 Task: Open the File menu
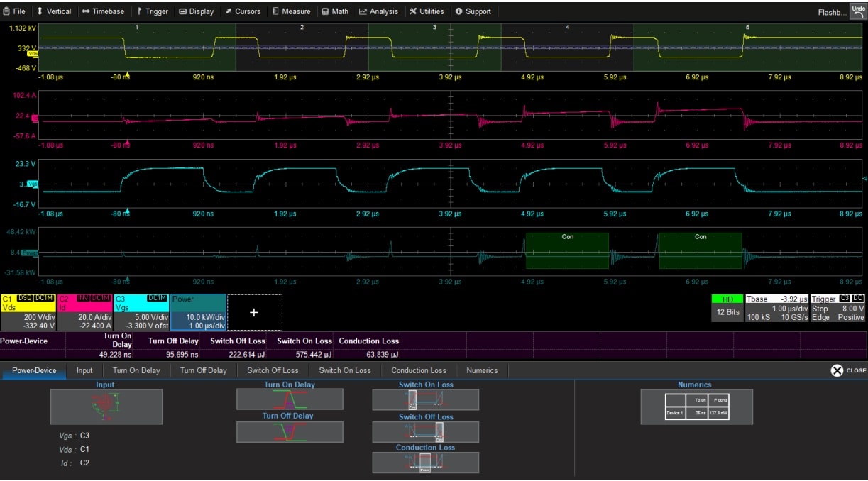tap(14, 11)
